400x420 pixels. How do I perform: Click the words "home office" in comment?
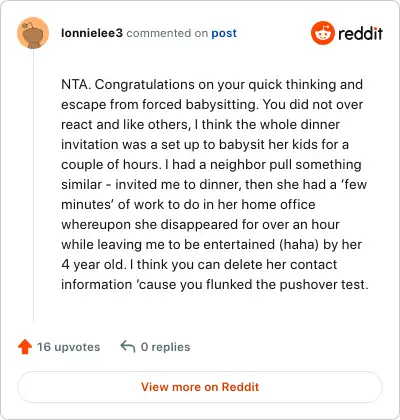click(x=278, y=204)
